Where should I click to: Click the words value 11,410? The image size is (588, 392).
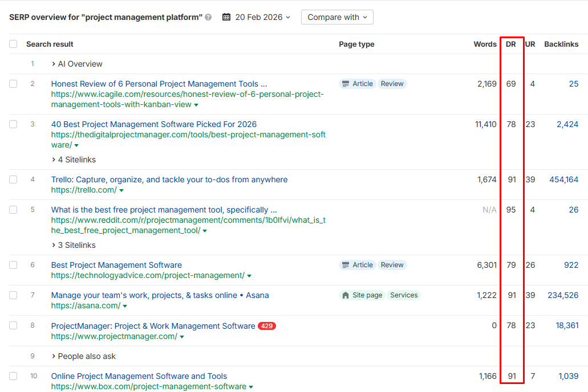485,124
